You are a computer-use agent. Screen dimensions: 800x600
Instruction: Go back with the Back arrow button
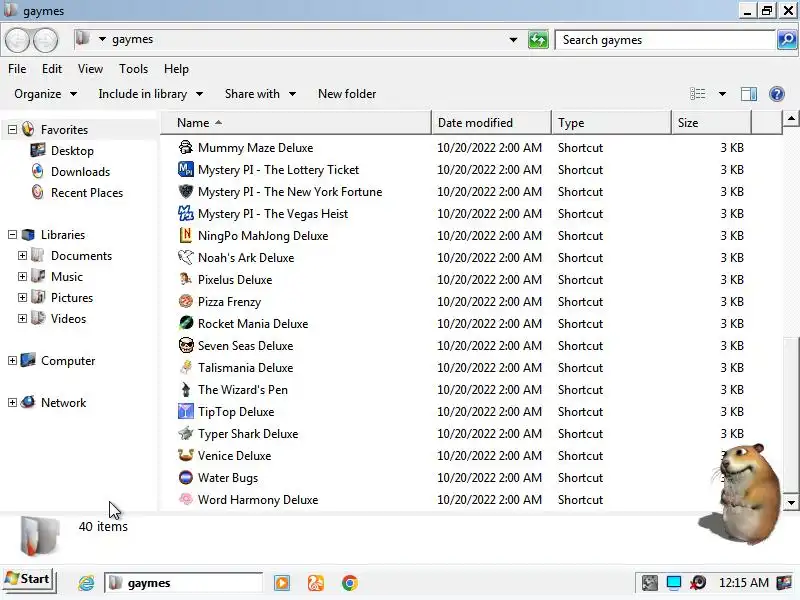point(17,40)
